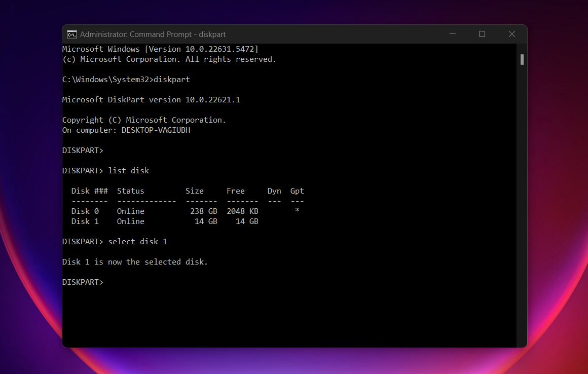Click the '14 GB' size of Disk 1
Screen dimensions: 588x374
click(x=206, y=221)
